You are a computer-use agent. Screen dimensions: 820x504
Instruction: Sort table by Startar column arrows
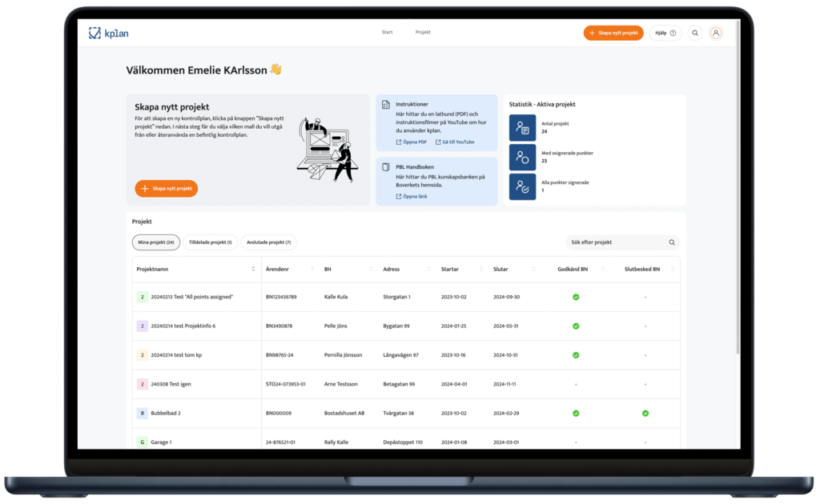tap(473, 270)
